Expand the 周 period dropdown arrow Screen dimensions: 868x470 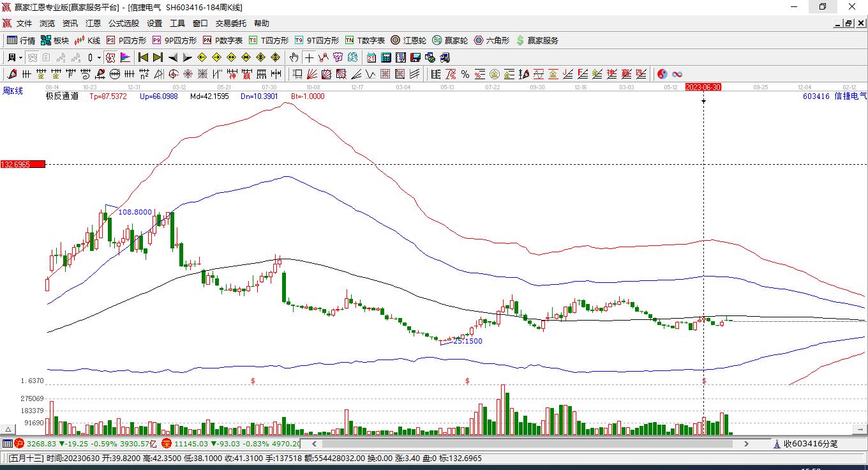20,57
